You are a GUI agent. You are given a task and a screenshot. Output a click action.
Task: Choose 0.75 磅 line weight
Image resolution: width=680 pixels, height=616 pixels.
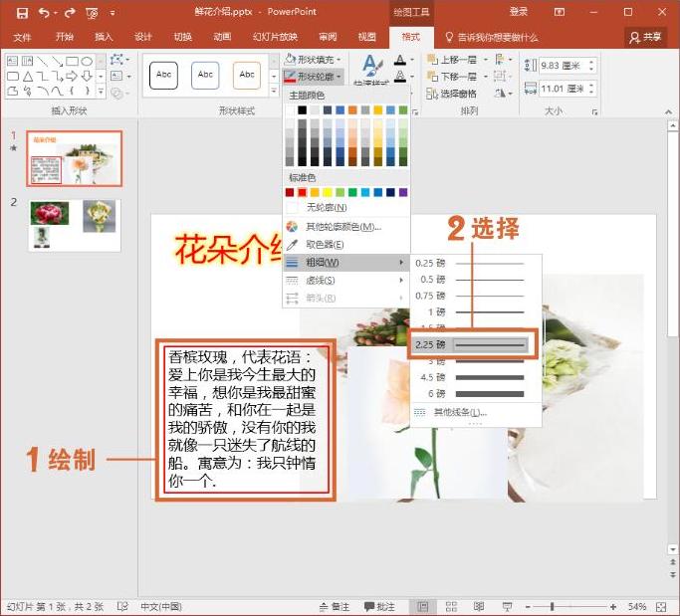pos(475,296)
